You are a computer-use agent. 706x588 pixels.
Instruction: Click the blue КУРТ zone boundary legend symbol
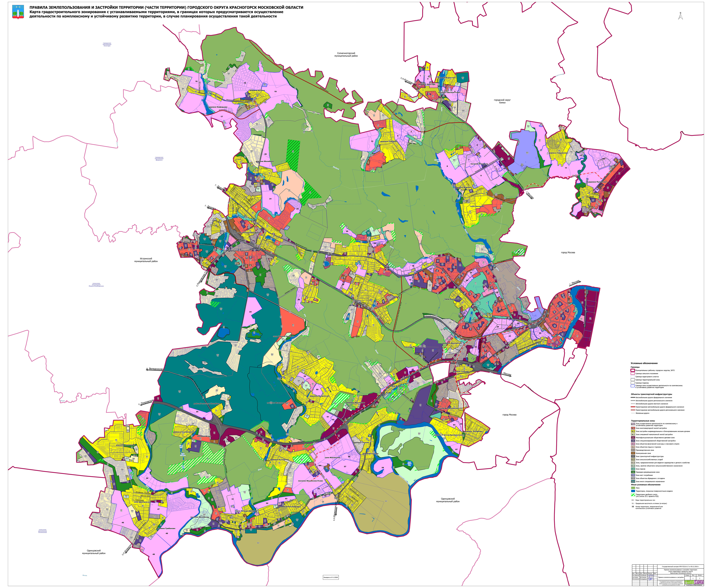coord(633,386)
